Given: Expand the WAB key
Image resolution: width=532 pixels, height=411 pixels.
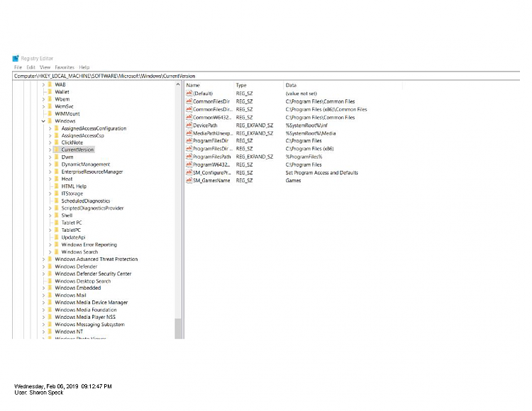Looking at the screenshot, I should [x=43, y=85].
